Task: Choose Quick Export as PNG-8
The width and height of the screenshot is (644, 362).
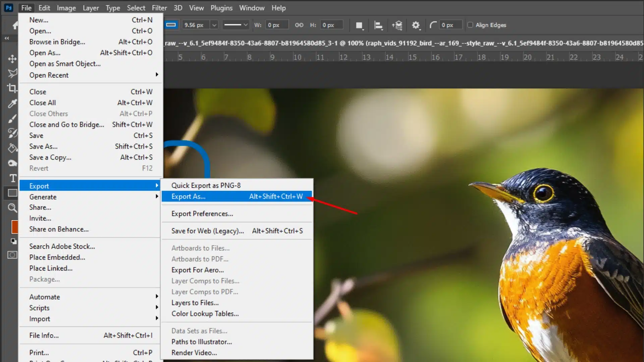Action: (x=237, y=185)
